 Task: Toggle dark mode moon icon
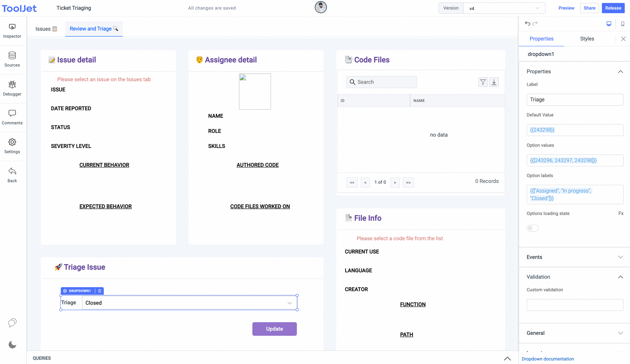point(12,345)
